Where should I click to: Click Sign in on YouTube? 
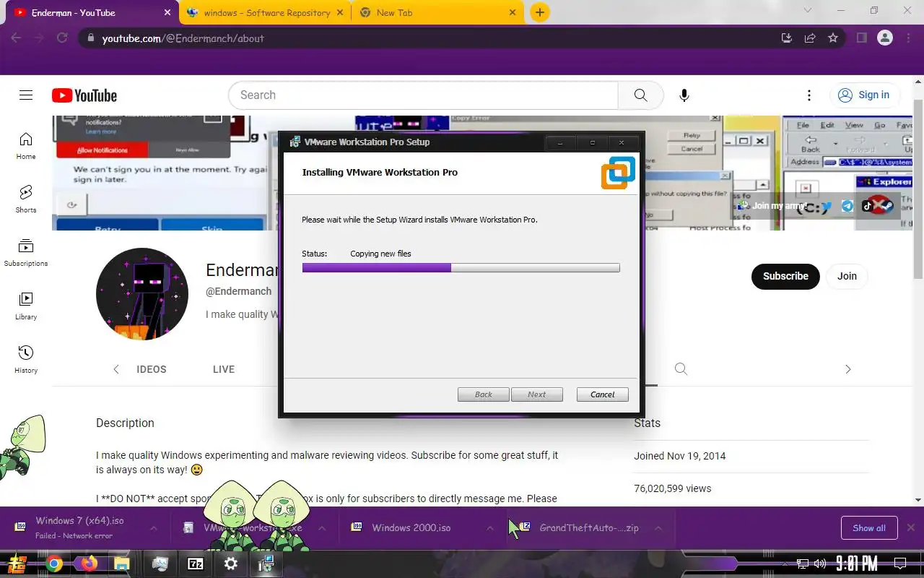(864, 95)
